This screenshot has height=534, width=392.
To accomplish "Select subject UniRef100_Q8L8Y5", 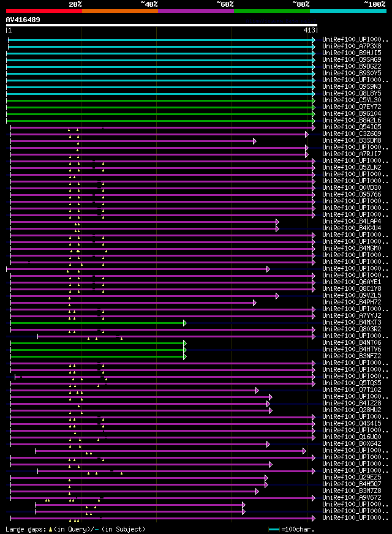I will click(x=352, y=93).
